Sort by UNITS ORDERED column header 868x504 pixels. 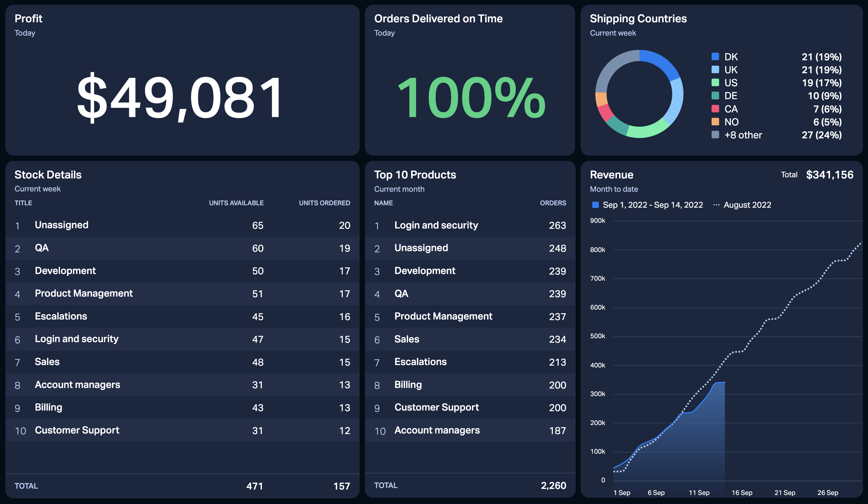[x=325, y=203]
